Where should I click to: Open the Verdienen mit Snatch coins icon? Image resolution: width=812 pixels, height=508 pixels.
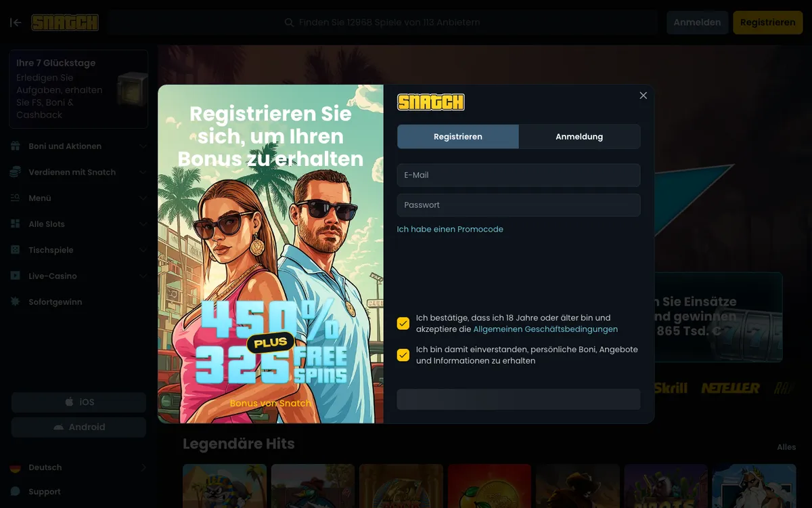(15, 172)
